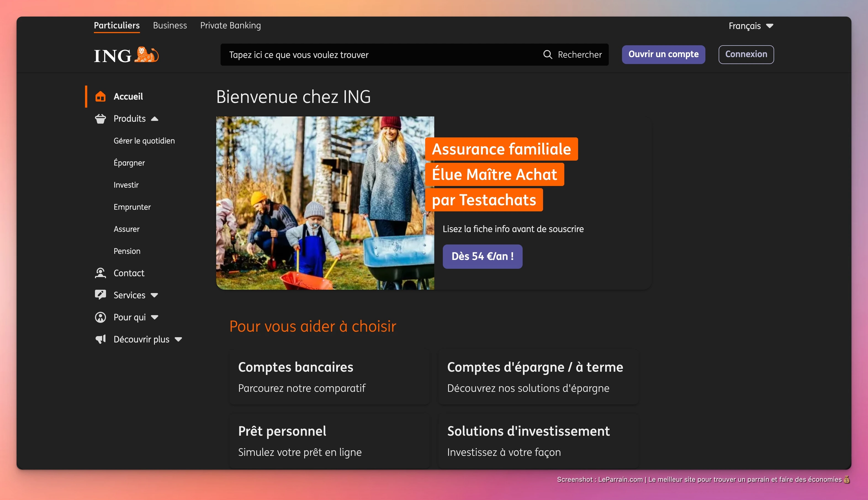Screen dimensions: 868x500
Task: Click the Produits basket icon
Action: (100, 119)
